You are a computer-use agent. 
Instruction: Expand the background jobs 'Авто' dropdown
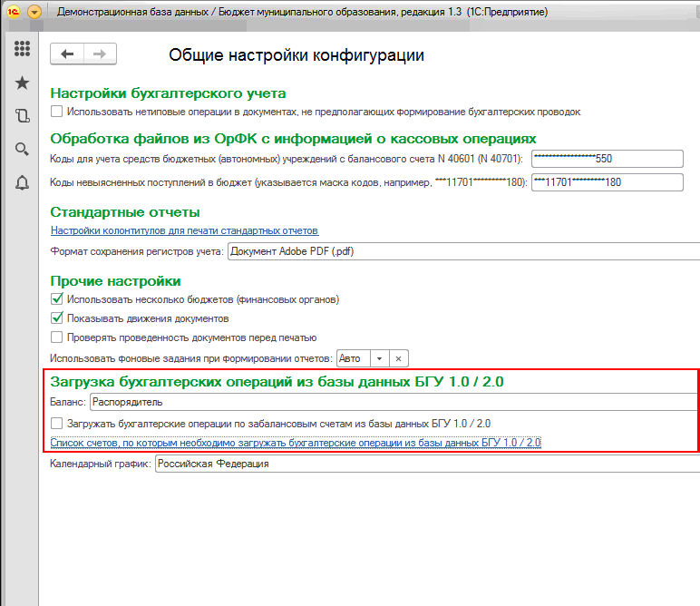click(x=380, y=358)
